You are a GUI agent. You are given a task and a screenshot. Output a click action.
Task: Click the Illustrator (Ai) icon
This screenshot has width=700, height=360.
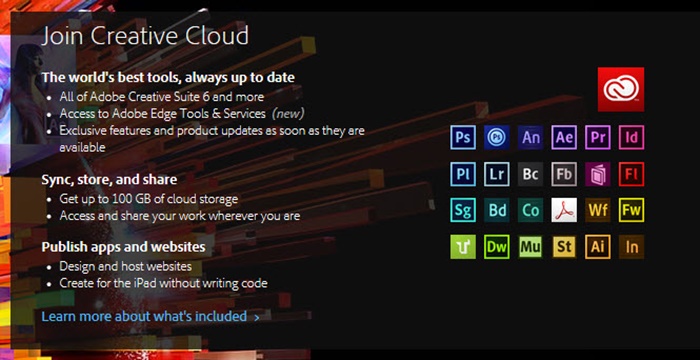click(598, 247)
